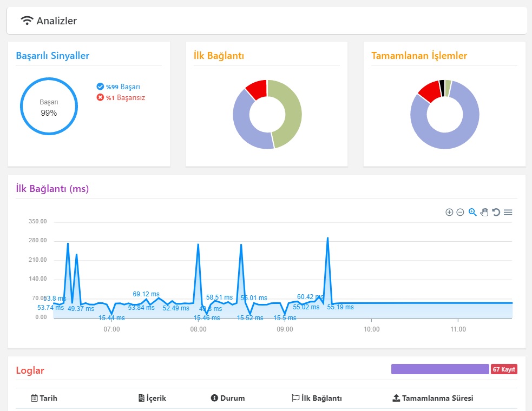The width and height of the screenshot is (532, 411).
Task: Select the panning hand tool
Action: (484, 213)
